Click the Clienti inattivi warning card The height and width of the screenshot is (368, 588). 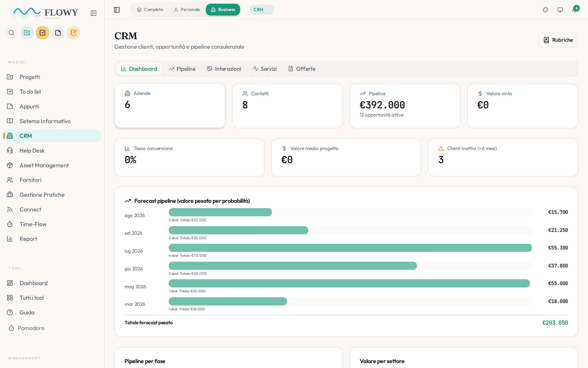point(503,157)
